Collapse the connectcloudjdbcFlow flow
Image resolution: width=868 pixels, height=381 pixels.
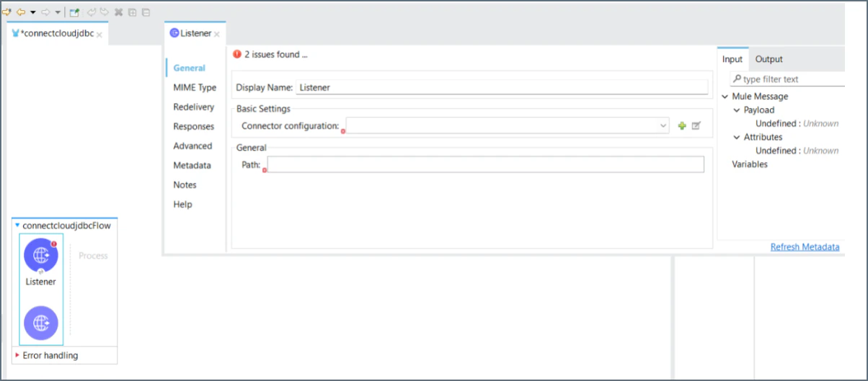point(18,225)
